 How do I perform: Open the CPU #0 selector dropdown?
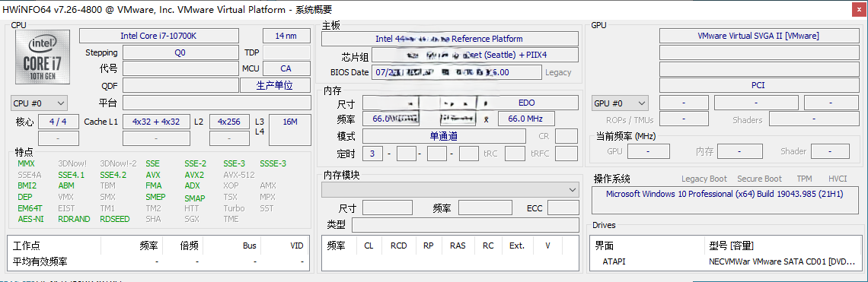[40, 103]
